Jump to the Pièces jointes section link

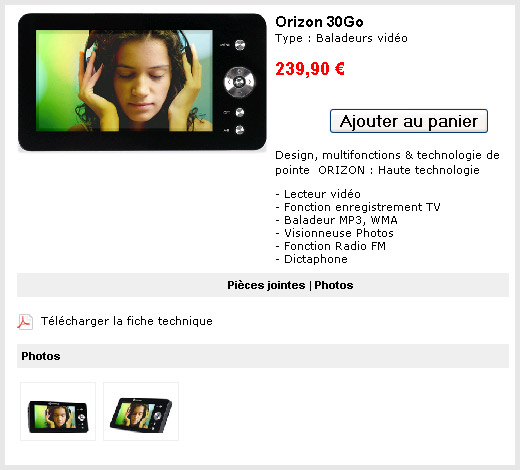[266, 285]
